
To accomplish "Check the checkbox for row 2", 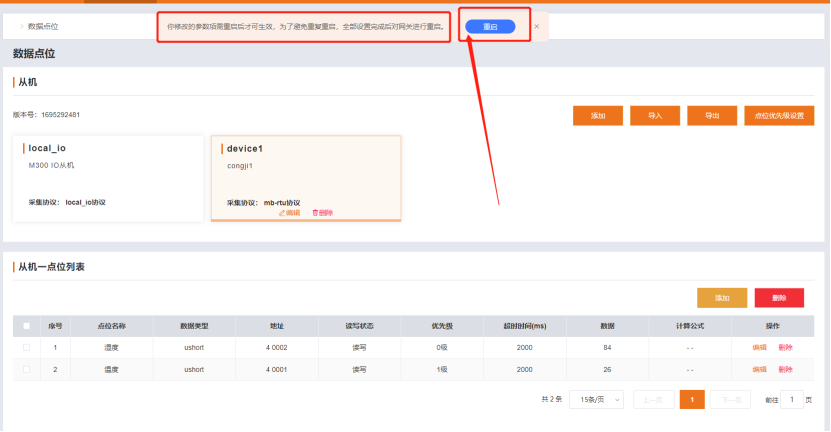I will click(27, 369).
